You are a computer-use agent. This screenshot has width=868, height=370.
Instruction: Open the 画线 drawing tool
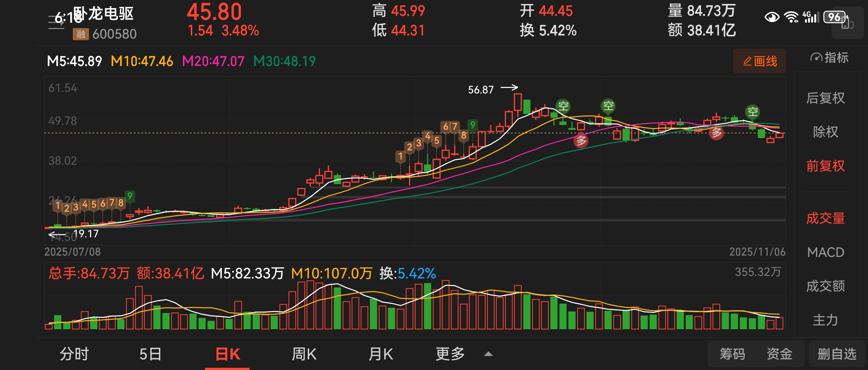[x=759, y=61]
